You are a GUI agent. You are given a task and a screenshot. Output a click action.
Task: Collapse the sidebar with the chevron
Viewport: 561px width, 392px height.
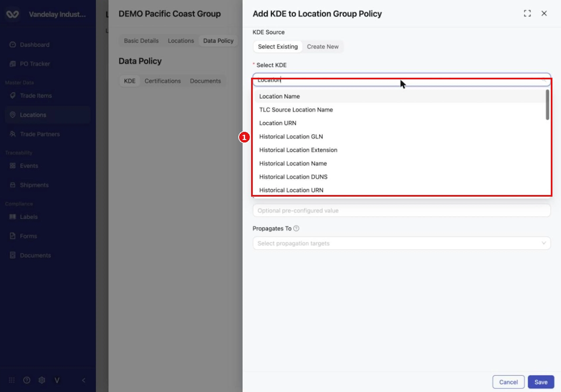[84, 380]
